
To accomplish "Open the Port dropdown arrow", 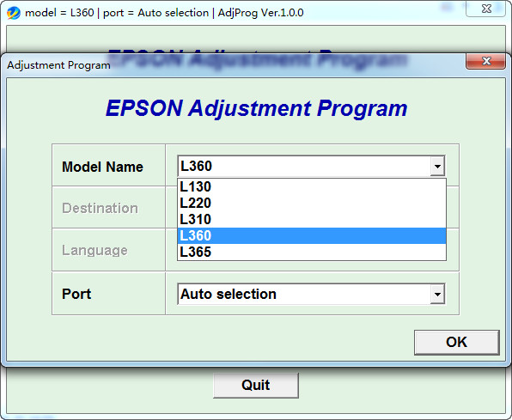I will pyautogui.click(x=437, y=294).
